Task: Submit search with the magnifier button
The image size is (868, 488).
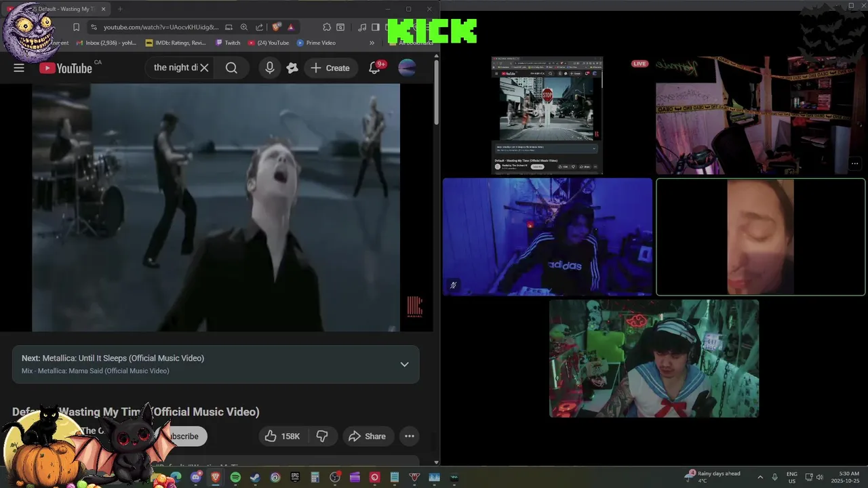Action: (x=231, y=68)
